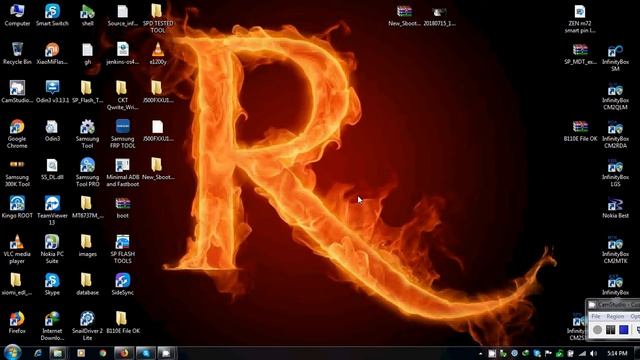Open the XiaoMiFlash shortcut
The width and height of the screenshot is (640, 360).
pyautogui.click(x=52, y=53)
